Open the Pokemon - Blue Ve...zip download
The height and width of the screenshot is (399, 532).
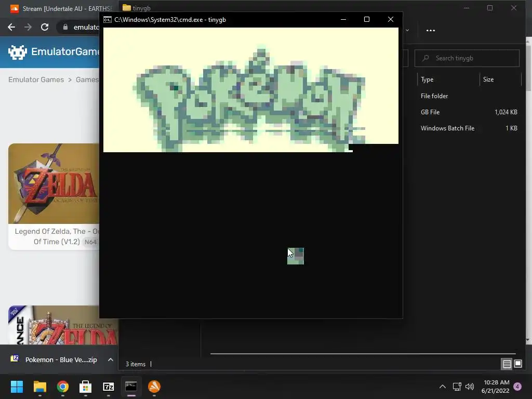click(61, 360)
